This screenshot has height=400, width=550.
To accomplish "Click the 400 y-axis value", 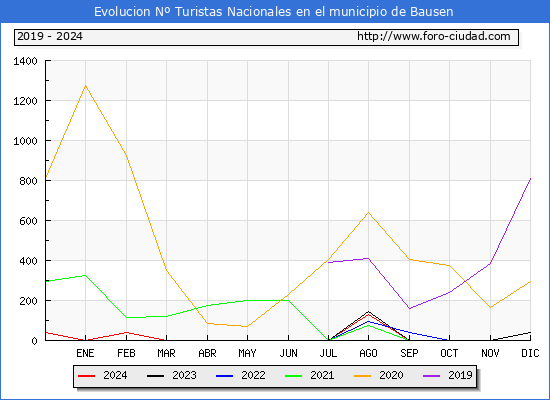I will 28,261.
